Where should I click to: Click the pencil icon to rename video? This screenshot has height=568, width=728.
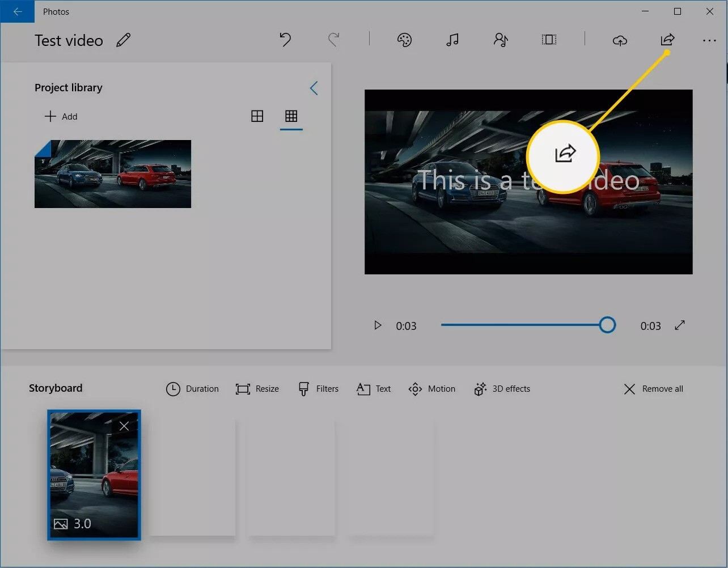pyautogui.click(x=123, y=40)
